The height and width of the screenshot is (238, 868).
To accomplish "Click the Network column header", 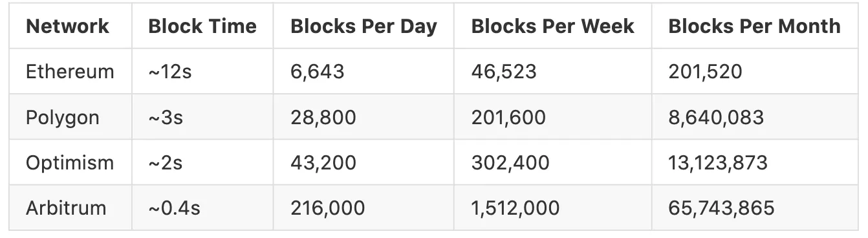I will point(67,27).
